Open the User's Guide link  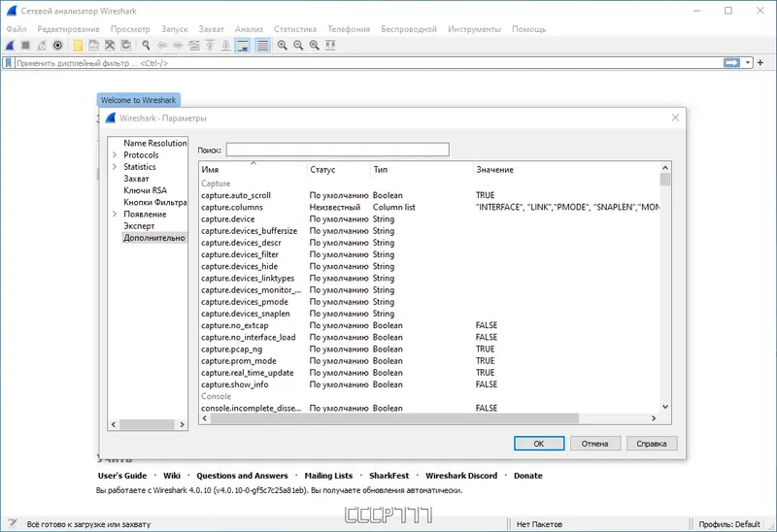[x=122, y=476]
